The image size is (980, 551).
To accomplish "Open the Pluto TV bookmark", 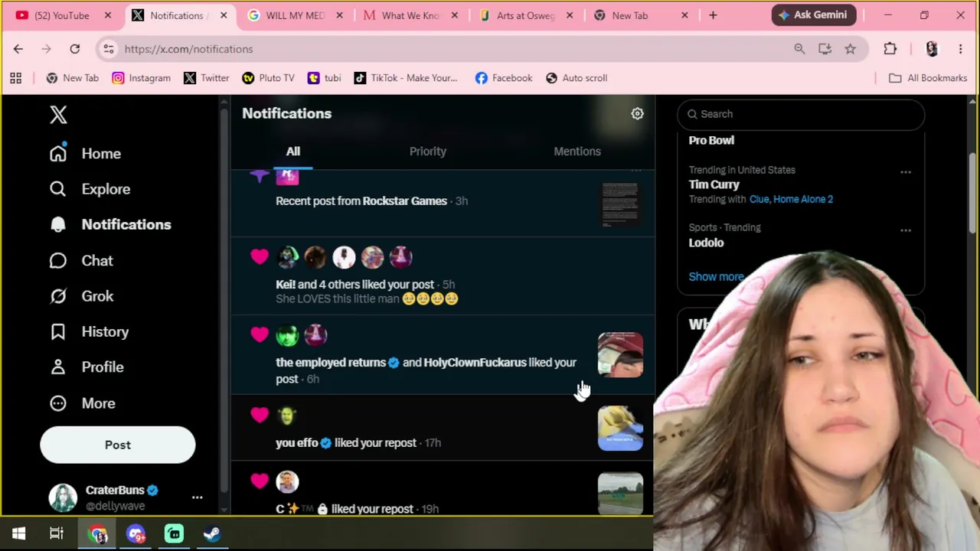I will click(x=268, y=78).
